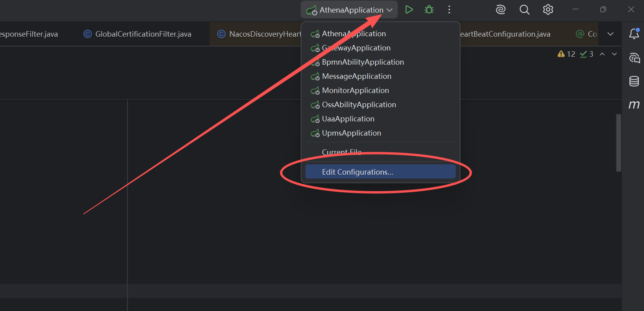Click the editor vertical scrollbar thumb

[x=618, y=143]
